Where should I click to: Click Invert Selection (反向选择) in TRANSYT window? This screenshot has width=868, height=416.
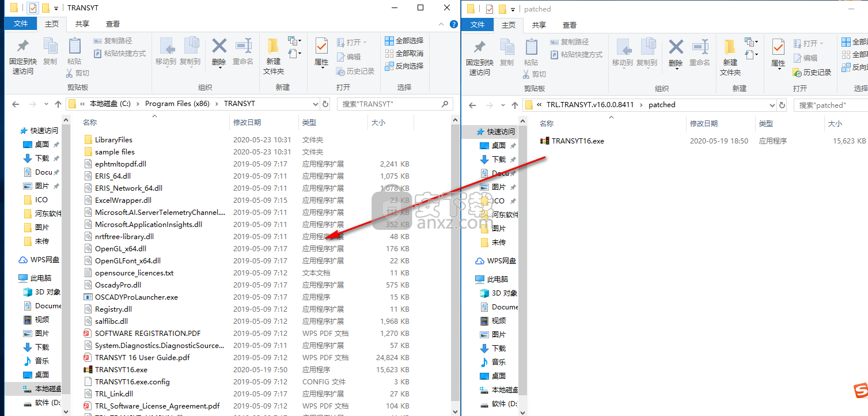coord(404,66)
